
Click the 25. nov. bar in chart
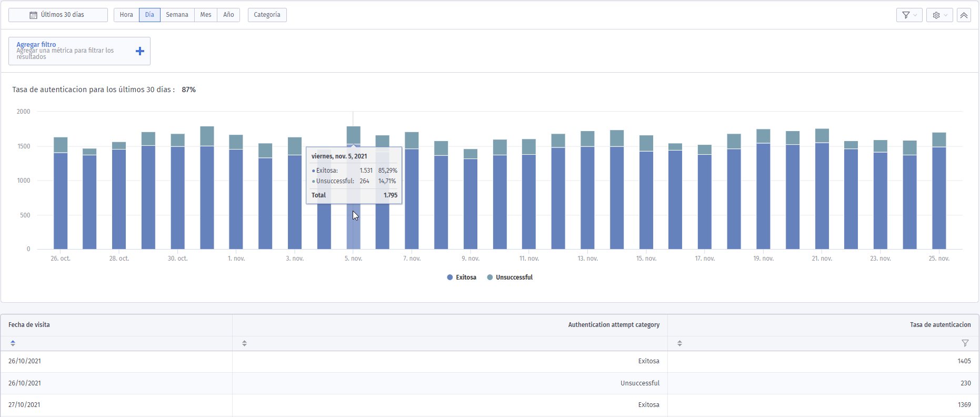point(939,191)
